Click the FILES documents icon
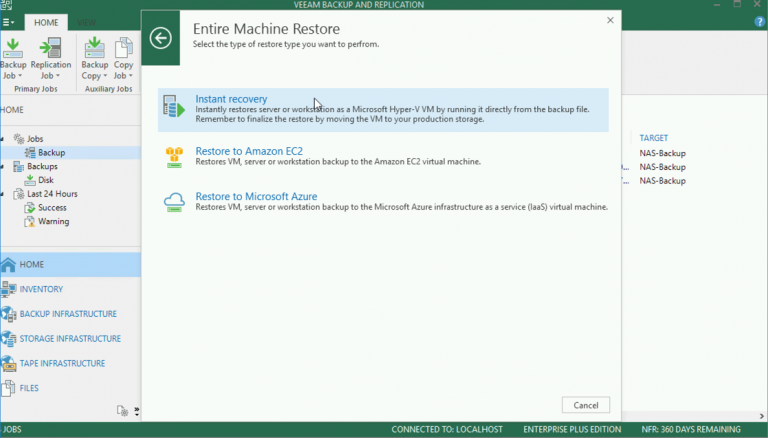The width and height of the screenshot is (768, 438). [8, 388]
